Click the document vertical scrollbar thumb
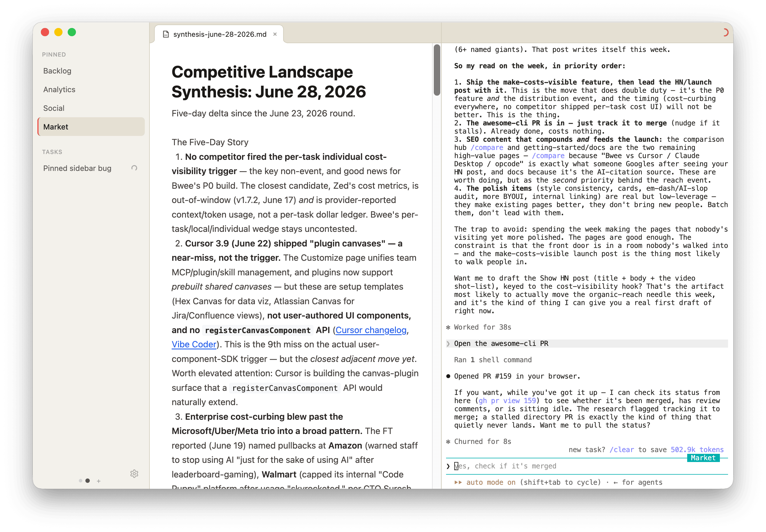766x532 pixels. click(437, 70)
